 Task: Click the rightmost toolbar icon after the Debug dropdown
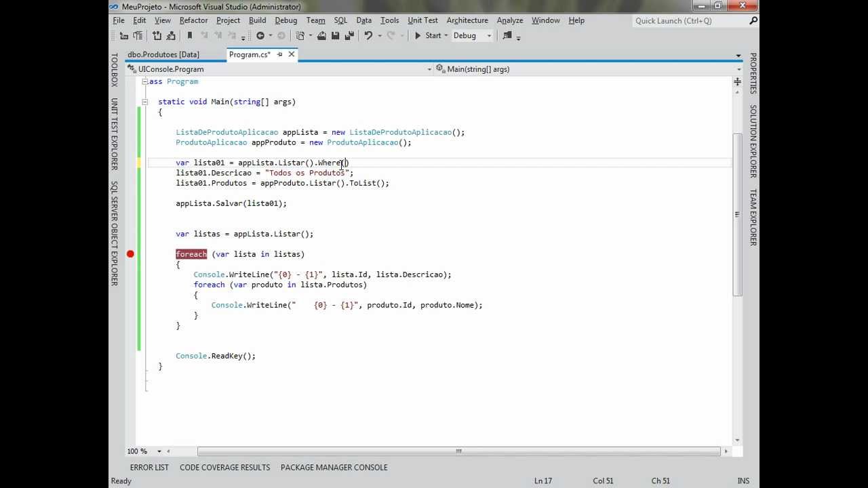pos(507,35)
